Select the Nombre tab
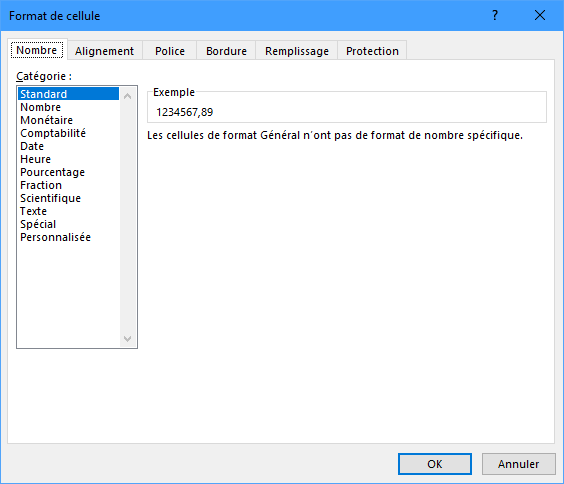Viewport: 564px width, 484px height. pos(37,50)
